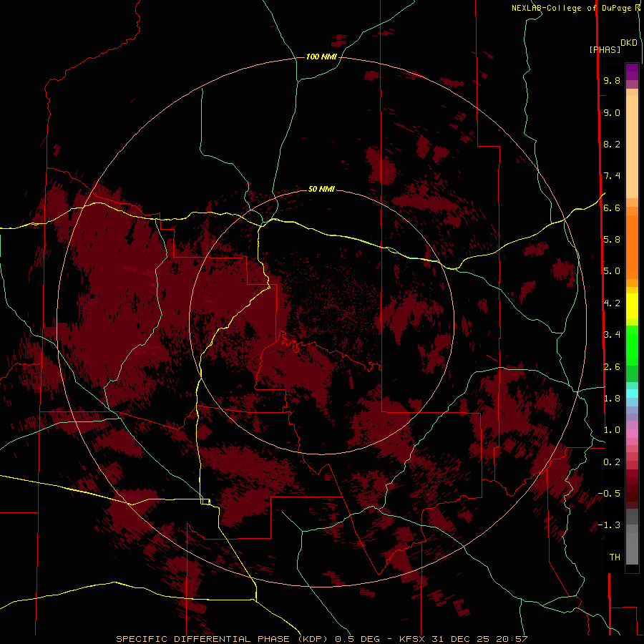This screenshot has height=644, width=644.
Task: Select the 2.6 value on the scale
Action: (x=612, y=366)
